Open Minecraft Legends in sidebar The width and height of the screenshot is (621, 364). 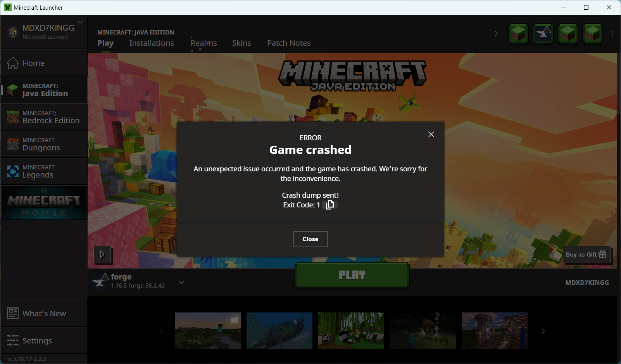[44, 171]
